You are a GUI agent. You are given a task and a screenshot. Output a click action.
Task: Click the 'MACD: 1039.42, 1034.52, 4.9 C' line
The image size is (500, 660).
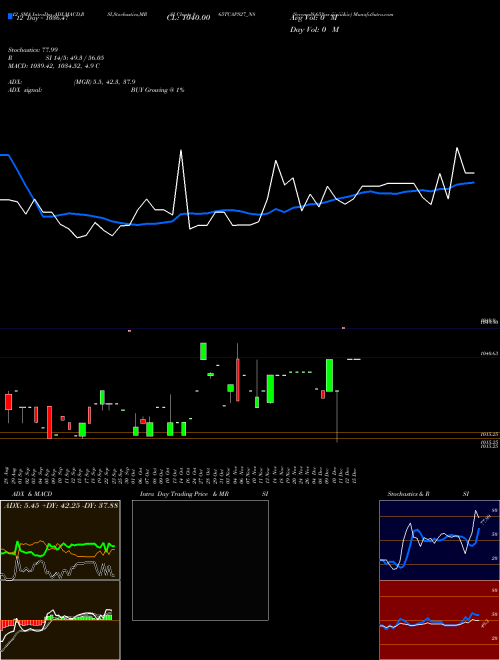54,66
